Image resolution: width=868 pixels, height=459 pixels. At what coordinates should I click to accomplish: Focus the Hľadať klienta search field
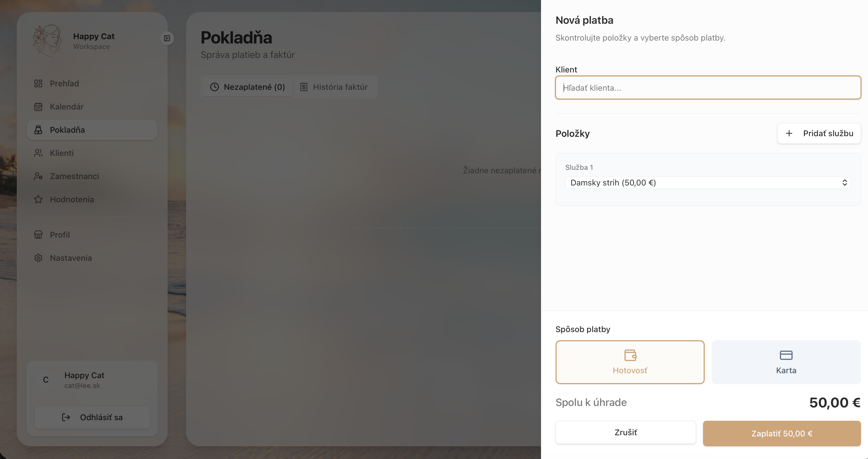pyautogui.click(x=708, y=88)
